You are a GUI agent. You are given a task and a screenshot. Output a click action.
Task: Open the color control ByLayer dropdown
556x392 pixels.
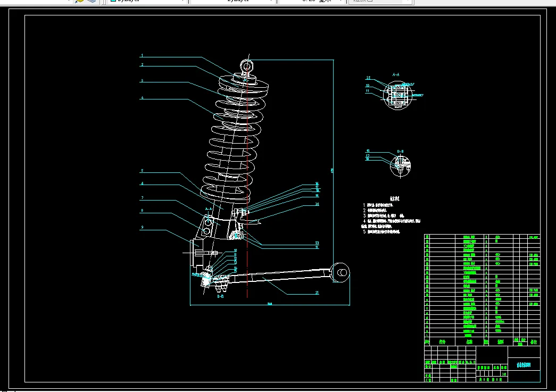tap(147, 2)
